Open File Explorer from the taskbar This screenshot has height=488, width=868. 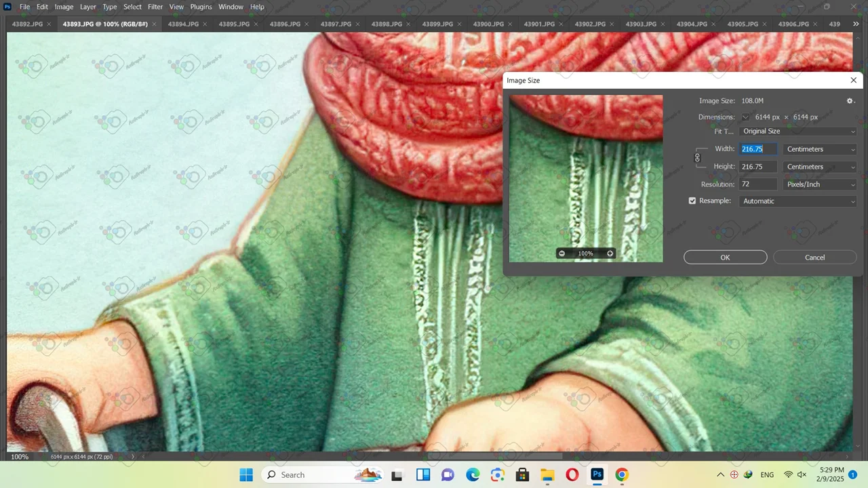[547, 475]
